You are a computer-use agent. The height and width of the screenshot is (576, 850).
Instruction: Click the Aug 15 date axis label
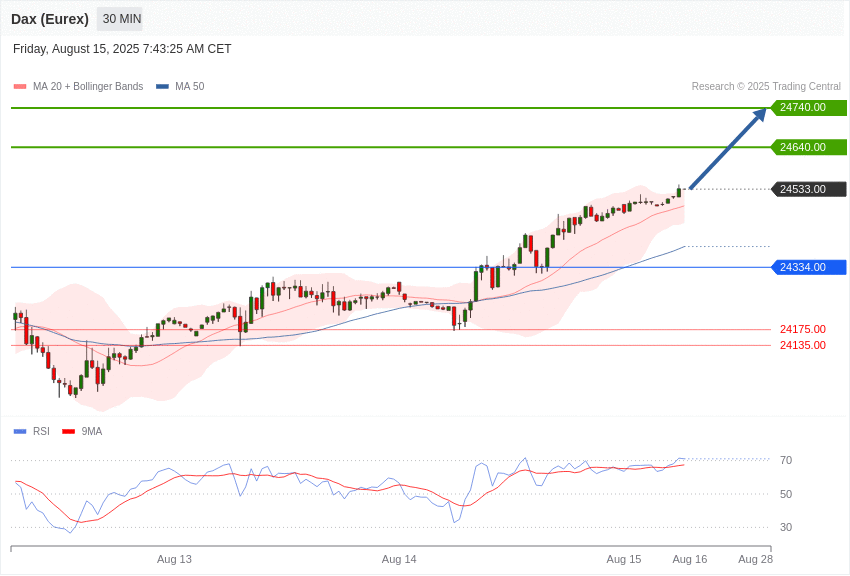(x=623, y=559)
